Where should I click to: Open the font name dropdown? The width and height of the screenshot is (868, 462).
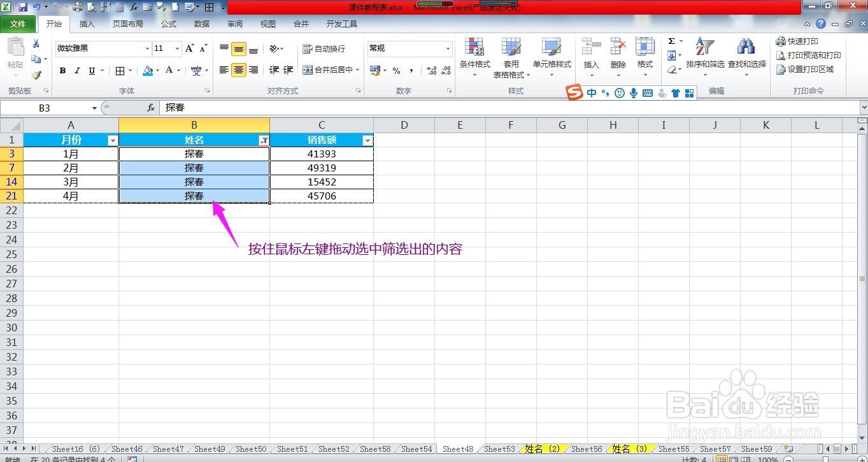147,48
